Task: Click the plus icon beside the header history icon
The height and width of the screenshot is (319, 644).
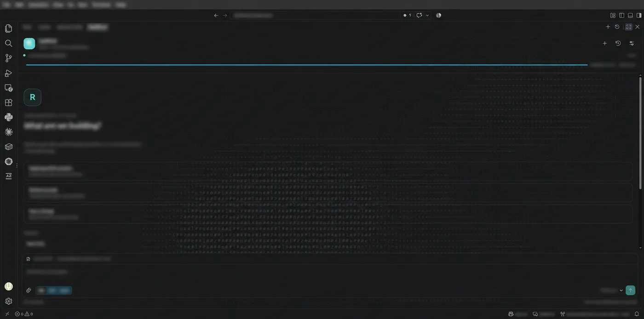Action: 604,43
